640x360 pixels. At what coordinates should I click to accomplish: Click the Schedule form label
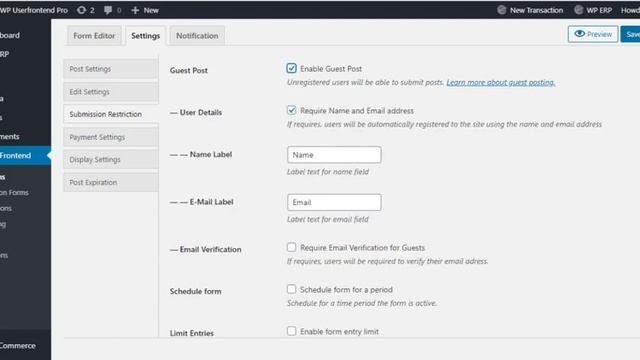pyautogui.click(x=196, y=291)
